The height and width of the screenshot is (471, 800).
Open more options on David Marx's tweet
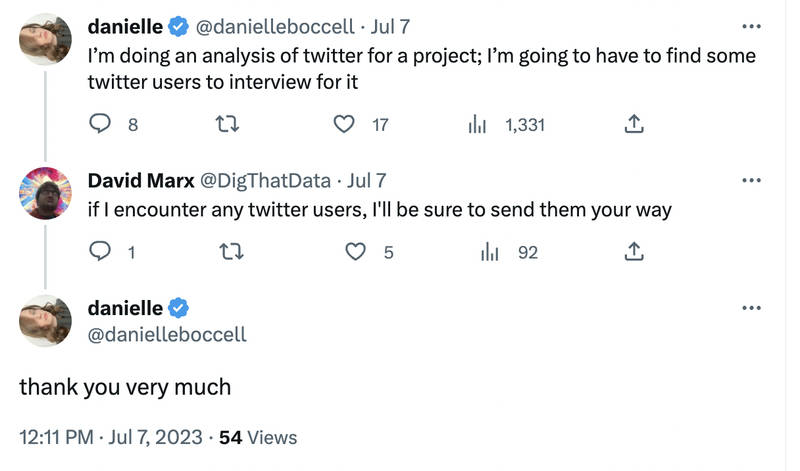coord(751,180)
